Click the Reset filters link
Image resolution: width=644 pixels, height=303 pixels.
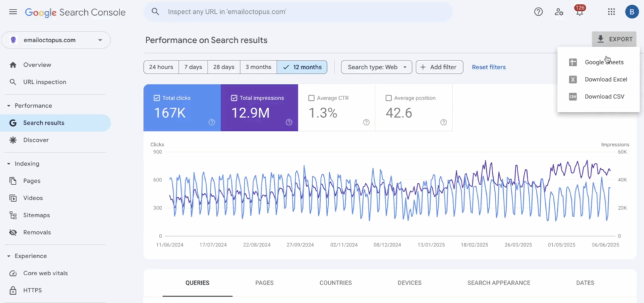point(489,67)
